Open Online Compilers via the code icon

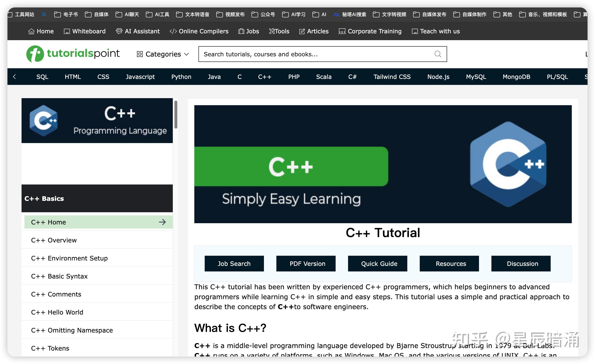coord(173,31)
